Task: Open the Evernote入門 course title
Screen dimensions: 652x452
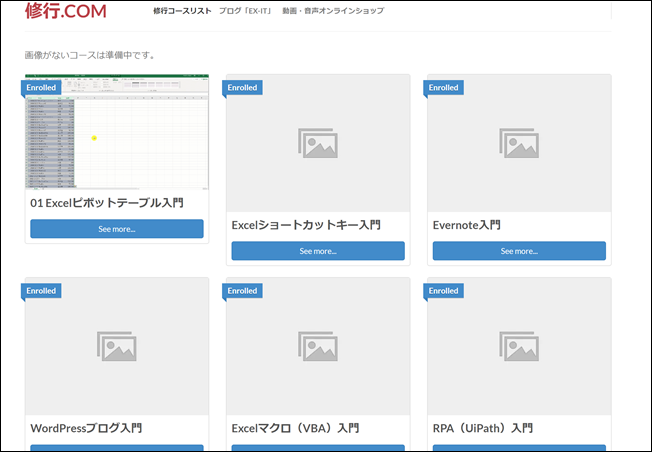Action: (x=467, y=225)
